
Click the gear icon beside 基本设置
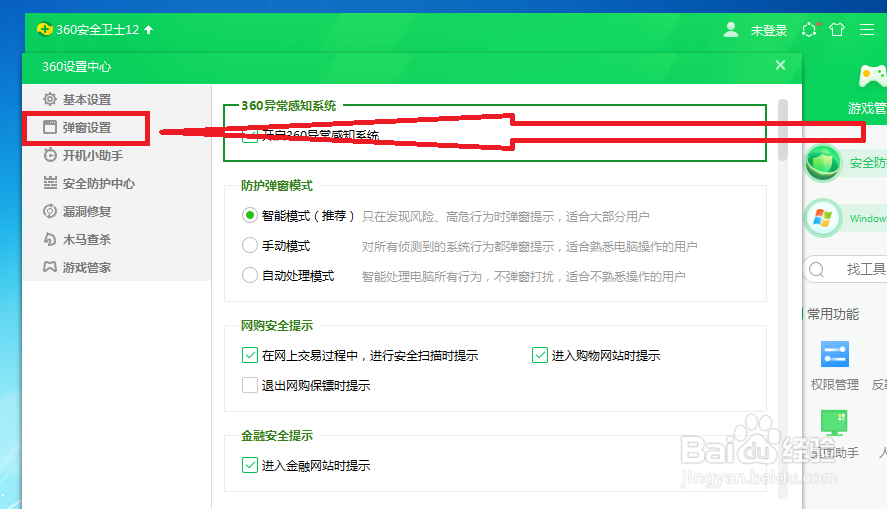point(50,99)
